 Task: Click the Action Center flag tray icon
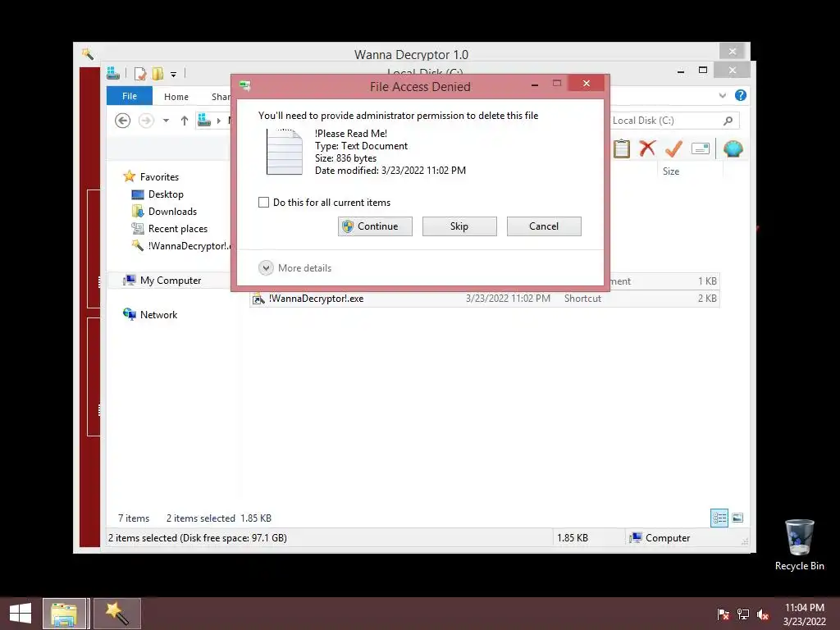(x=724, y=614)
